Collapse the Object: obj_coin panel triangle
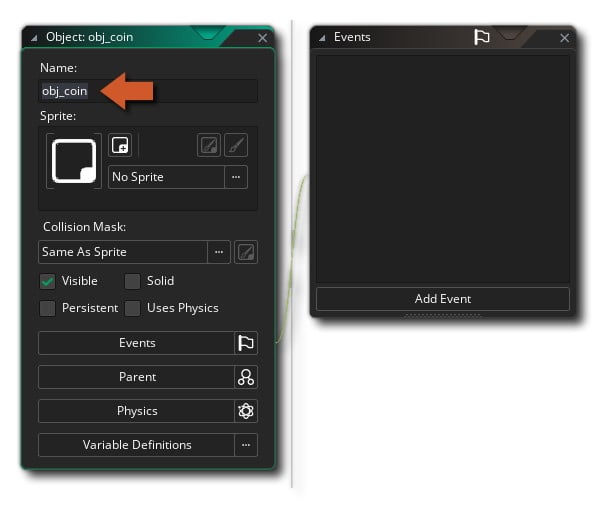Viewport: 597px width, 508px height. (34, 38)
